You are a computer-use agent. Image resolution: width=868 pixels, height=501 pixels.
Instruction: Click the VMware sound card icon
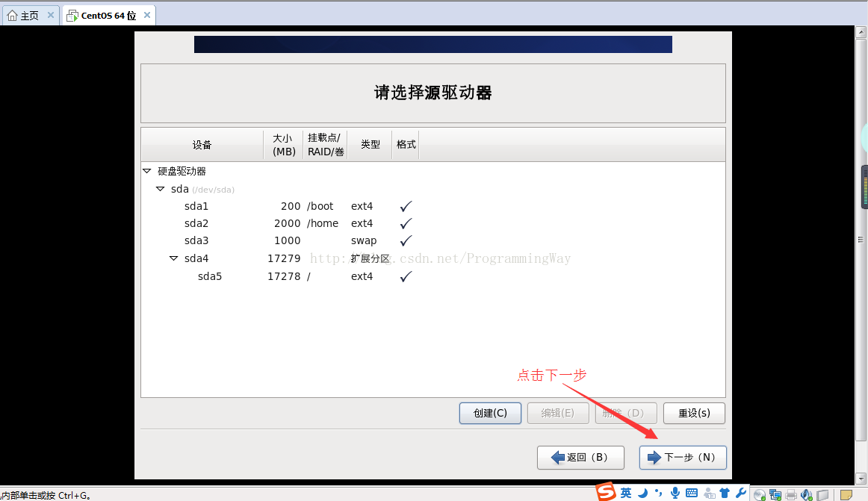807,494
